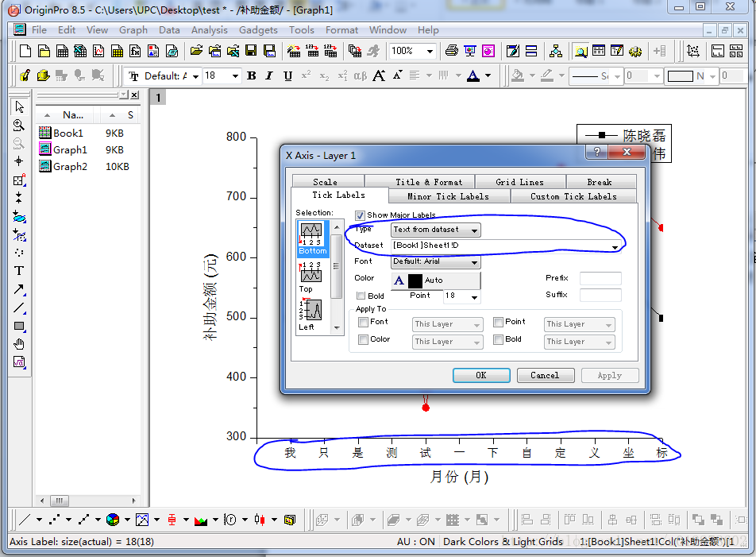The height and width of the screenshot is (557, 756).
Task: Click the Line plot icon in bottom toolbar
Action: pos(25,520)
